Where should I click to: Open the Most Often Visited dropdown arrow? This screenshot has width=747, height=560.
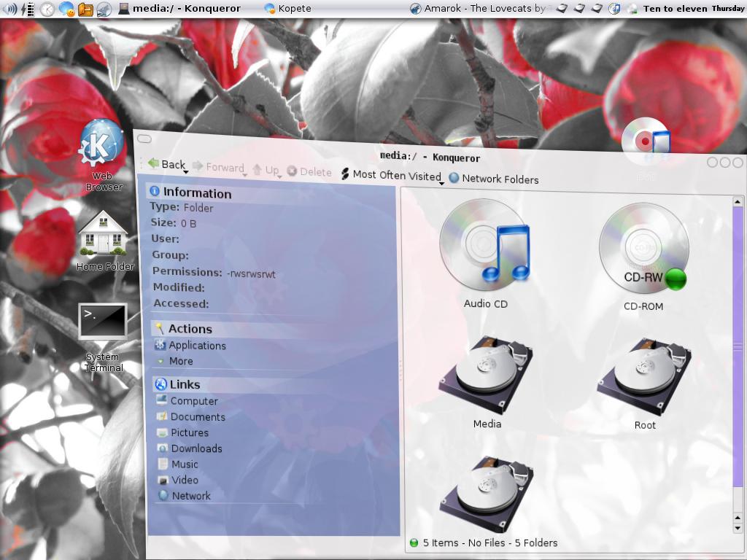point(441,183)
